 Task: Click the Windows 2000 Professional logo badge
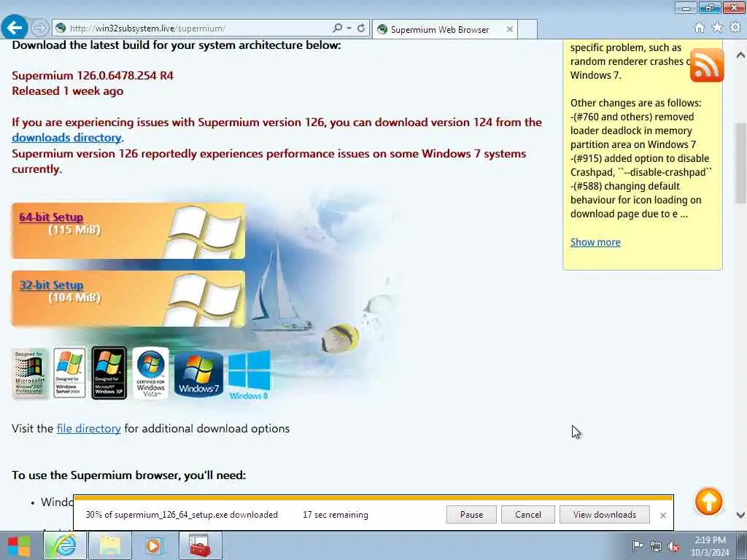point(29,373)
